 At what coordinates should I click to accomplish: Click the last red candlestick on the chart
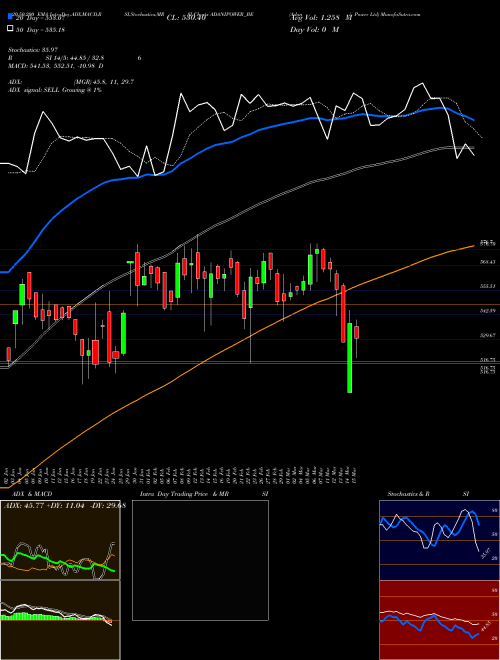click(356, 332)
